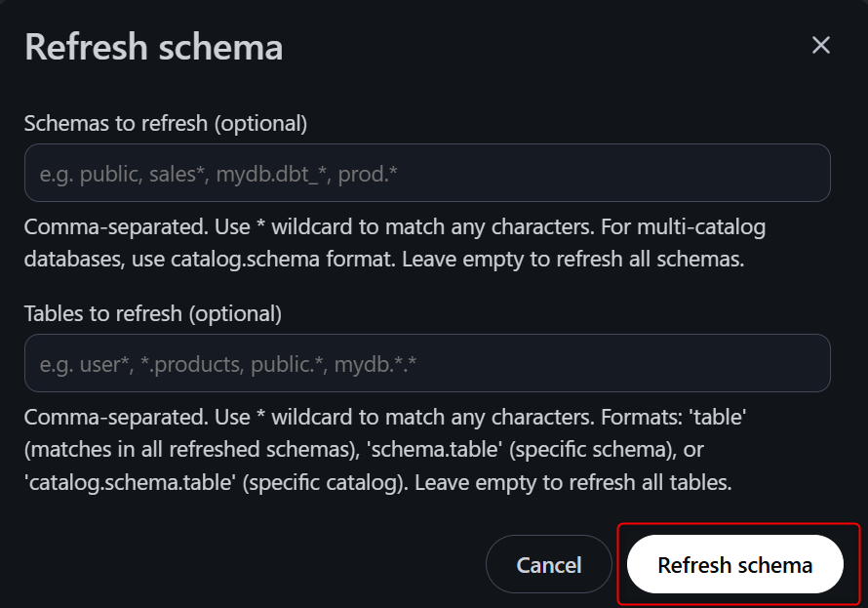Screen dimensions: 868x608
Task: Click the "Refresh schema" dialog title
Action: tap(153, 47)
